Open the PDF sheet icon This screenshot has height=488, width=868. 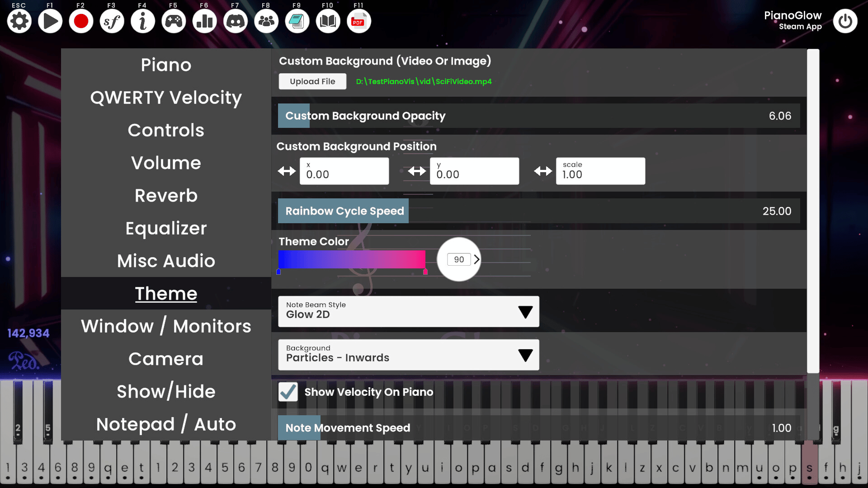click(359, 21)
